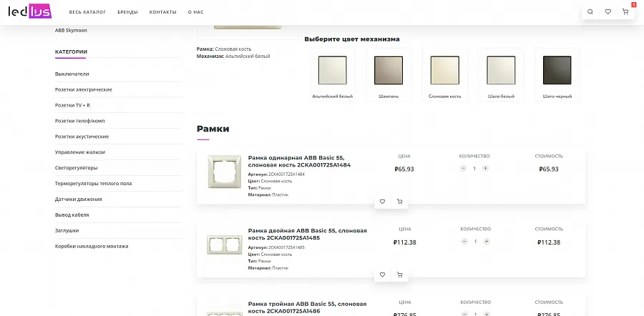This screenshot has width=644, height=316.
Task: Add single frame 2CKA001725A1484 to cart
Action: click(399, 202)
